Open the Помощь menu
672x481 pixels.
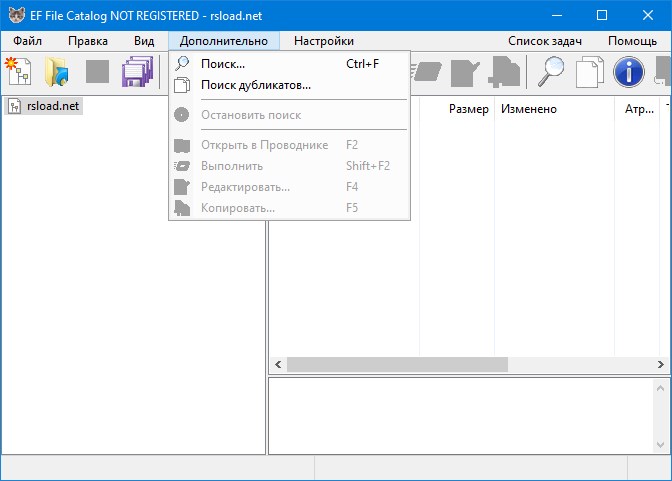coord(632,41)
